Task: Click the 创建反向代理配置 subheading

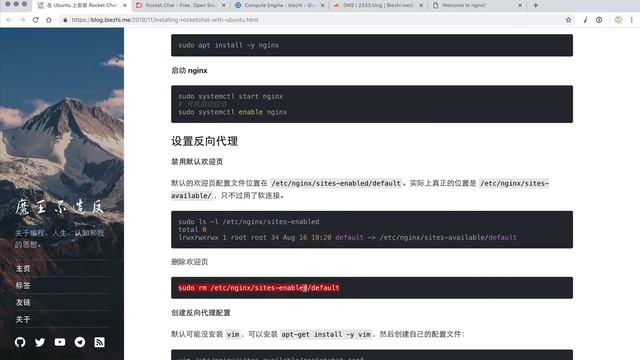Action: [201, 313]
